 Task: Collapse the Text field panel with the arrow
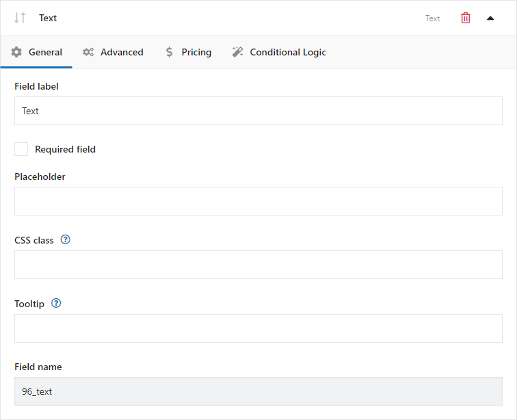[490, 18]
